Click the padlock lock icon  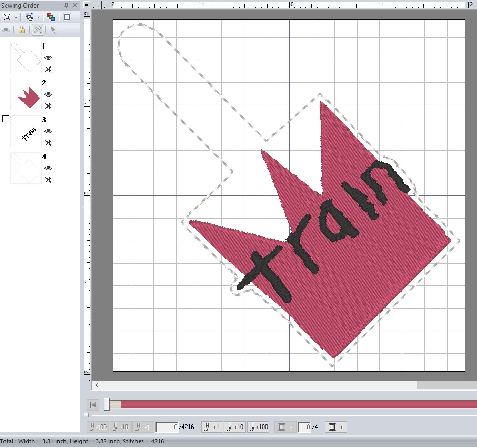pyautogui.click(x=22, y=30)
